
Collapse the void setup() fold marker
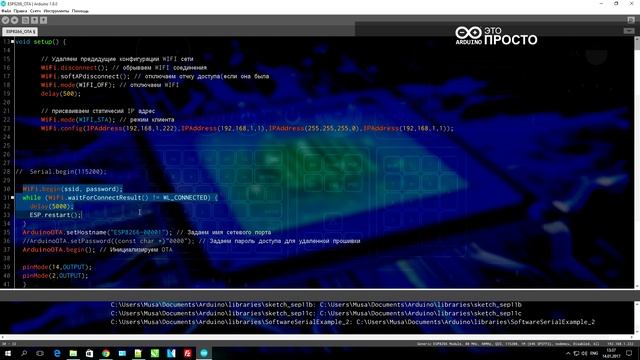13,42
